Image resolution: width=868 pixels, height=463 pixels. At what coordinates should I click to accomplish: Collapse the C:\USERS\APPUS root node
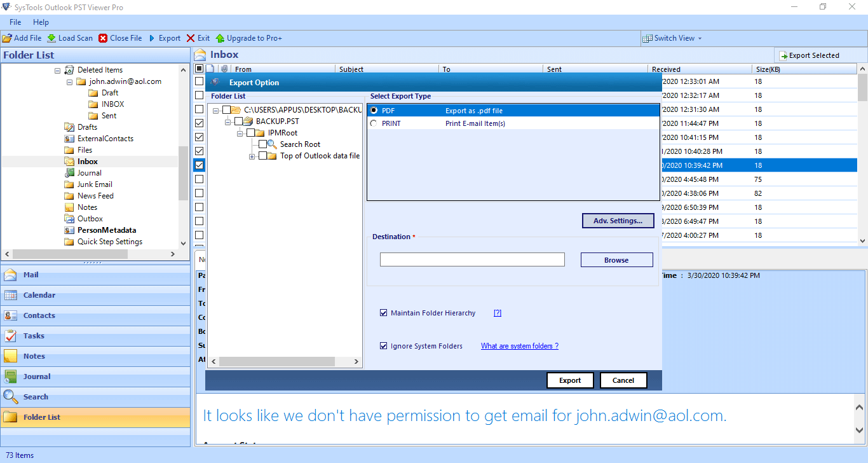[216, 110]
